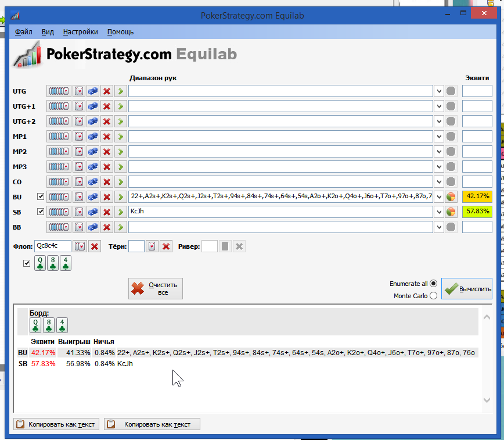
Task: Click the 4 of clubs flop card
Action: click(x=66, y=263)
